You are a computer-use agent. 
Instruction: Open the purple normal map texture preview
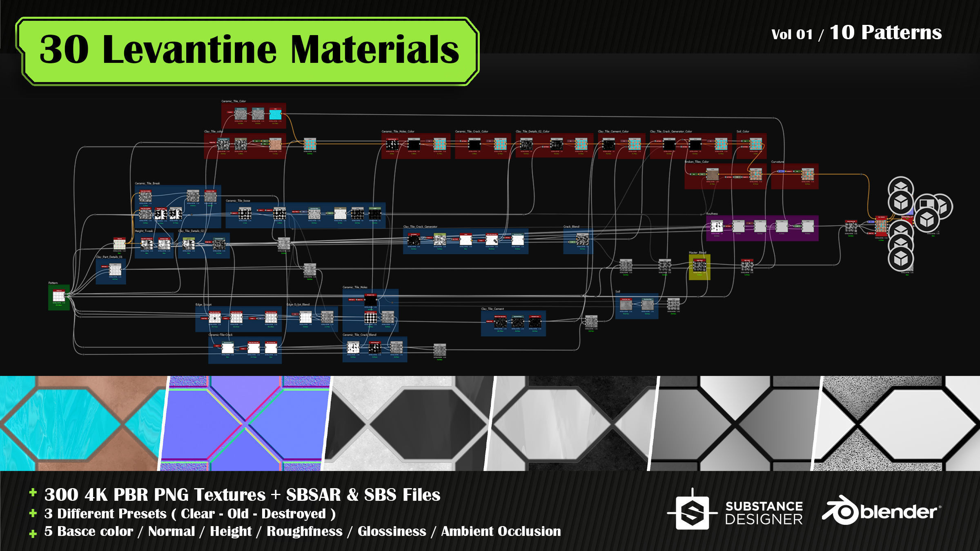click(245, 423)
